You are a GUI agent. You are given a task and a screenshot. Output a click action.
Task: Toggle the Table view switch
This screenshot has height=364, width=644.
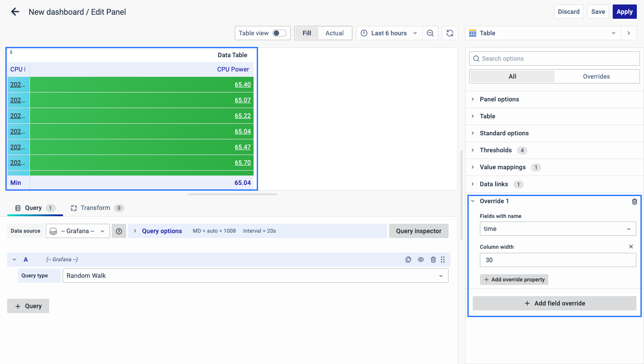(x=280, y=33)
